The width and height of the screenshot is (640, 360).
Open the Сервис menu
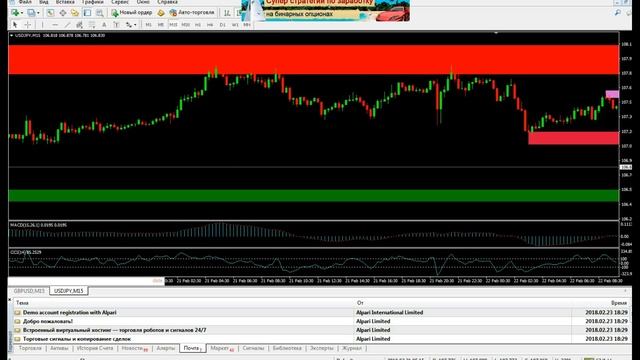pyautogui.click(x=120, y=2)
